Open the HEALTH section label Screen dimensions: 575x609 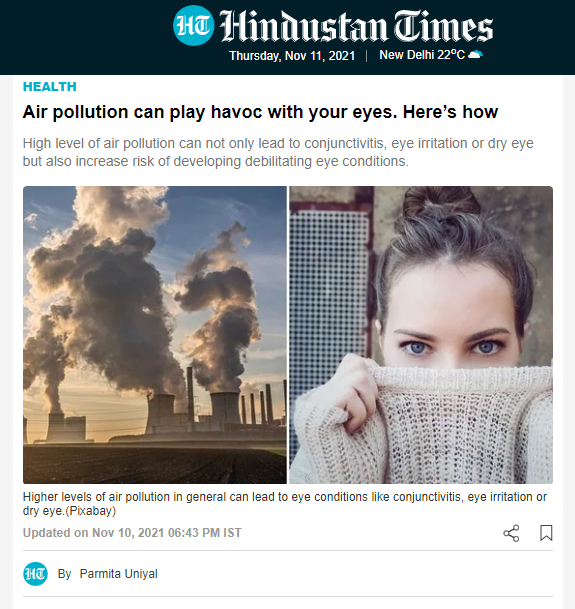[50, 87]
